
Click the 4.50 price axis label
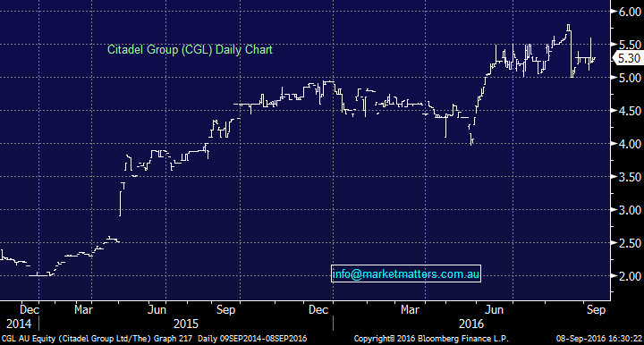coord(631,111)
